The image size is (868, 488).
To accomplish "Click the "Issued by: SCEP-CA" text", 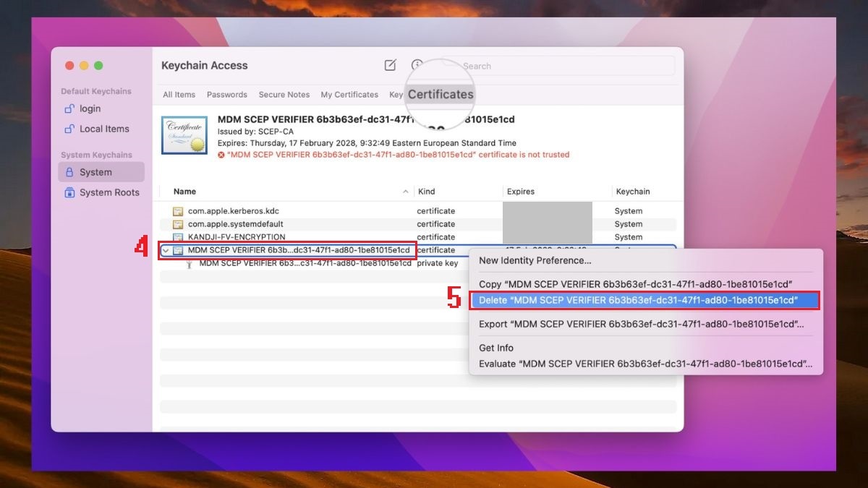I will (x=255, y=132).
